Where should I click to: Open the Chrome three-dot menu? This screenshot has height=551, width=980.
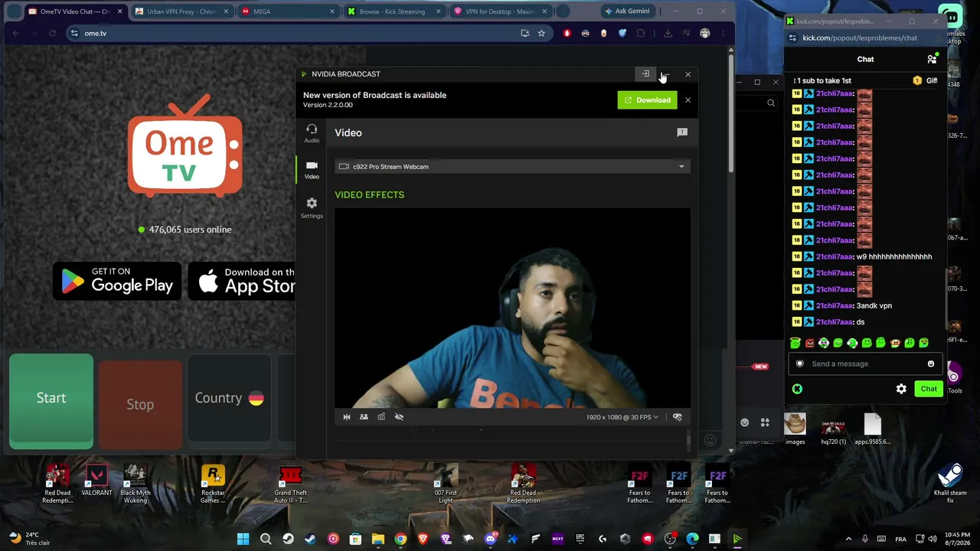(x=723, y=34)
